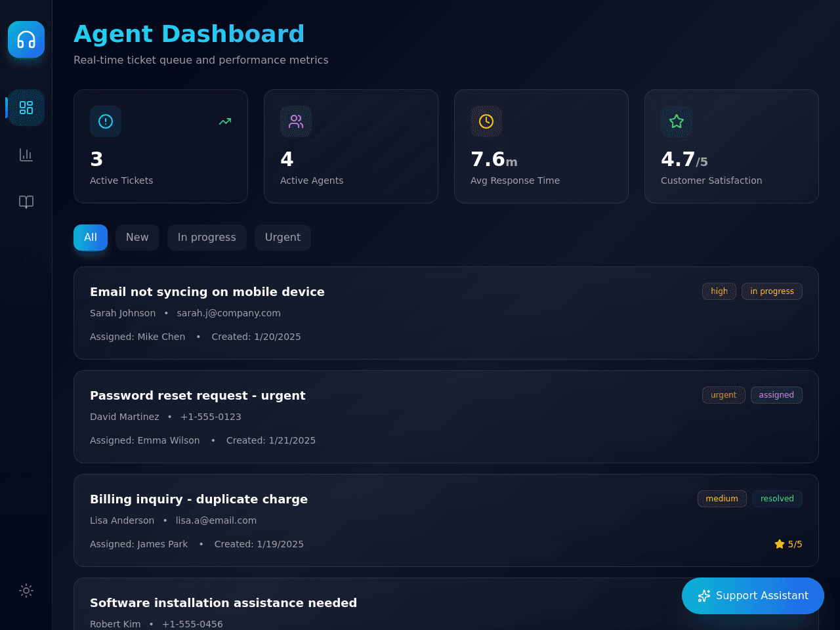Click phone number +1-555-0123
840x630 pixels.
pos(211,417)
